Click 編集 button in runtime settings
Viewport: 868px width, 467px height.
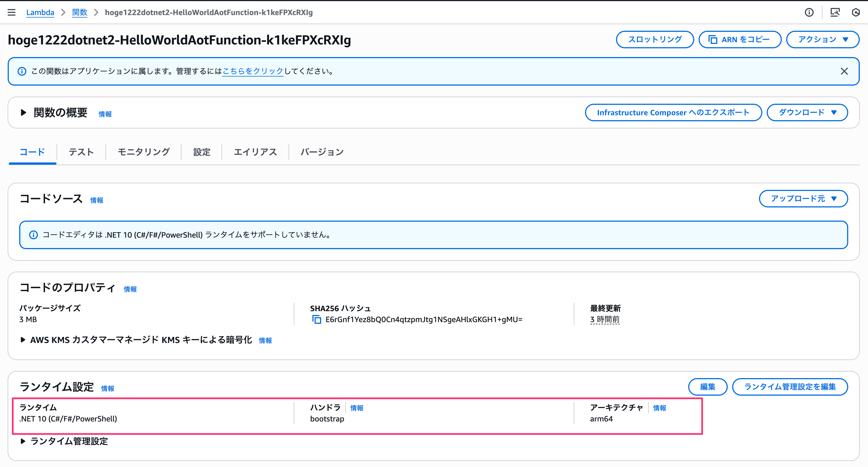707,387
